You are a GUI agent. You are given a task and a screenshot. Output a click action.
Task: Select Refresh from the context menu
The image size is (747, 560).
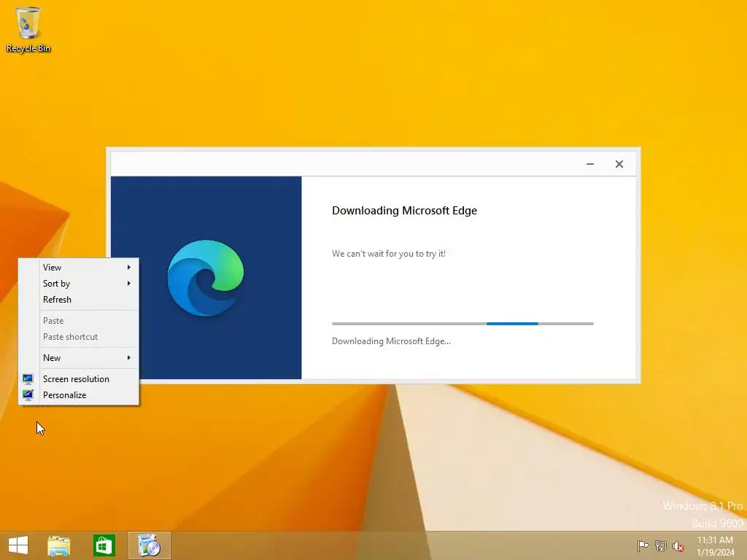tap(79, 300)
